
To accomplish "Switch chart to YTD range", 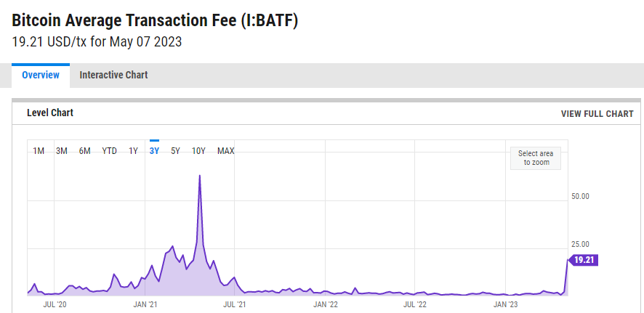I will (109, 151).
